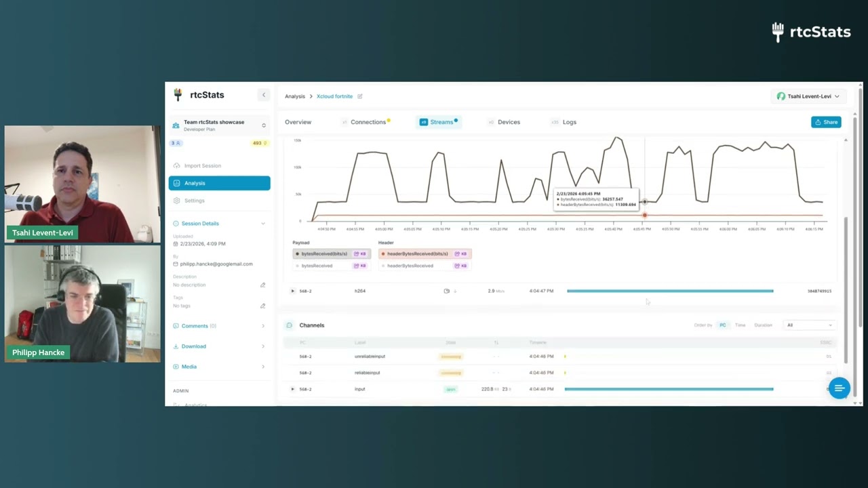Click the video icon on h264 row
Viewport: 868px width, 488px height.
[446, 291]
